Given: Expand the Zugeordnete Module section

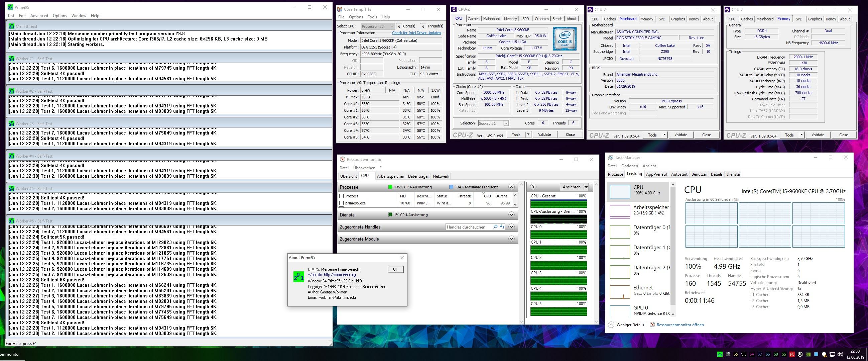Looking at the screenshot, I should pyautogui.click(x=511, y=239).
